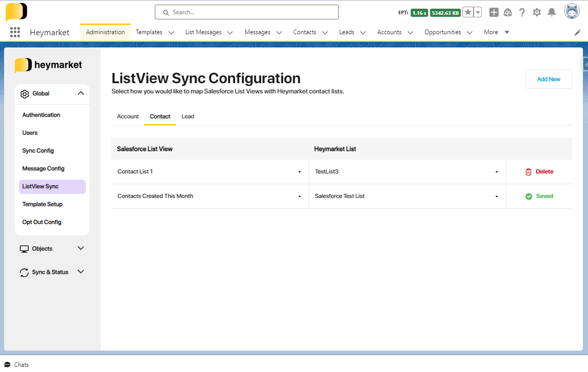Image resolution: width=588 pixels, height=372 pixels.
Task: Open Template Setup in the sidebar
Action: pos(42,204)
